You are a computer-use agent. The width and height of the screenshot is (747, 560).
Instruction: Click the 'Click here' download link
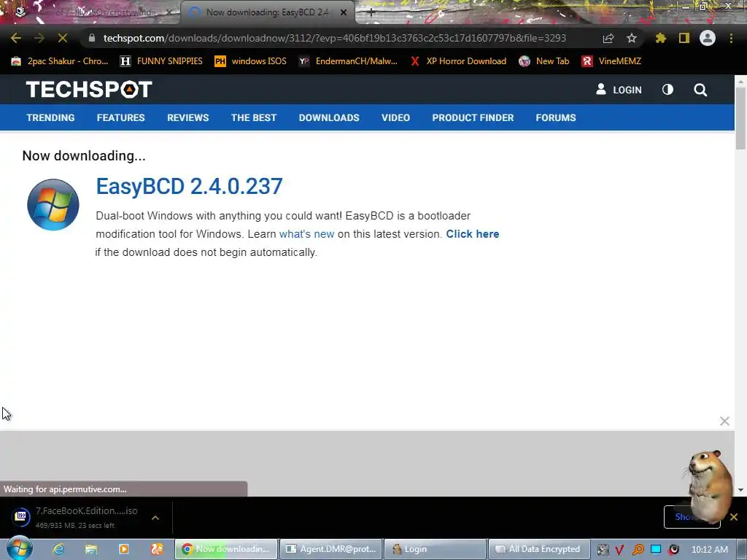[473, 234]
